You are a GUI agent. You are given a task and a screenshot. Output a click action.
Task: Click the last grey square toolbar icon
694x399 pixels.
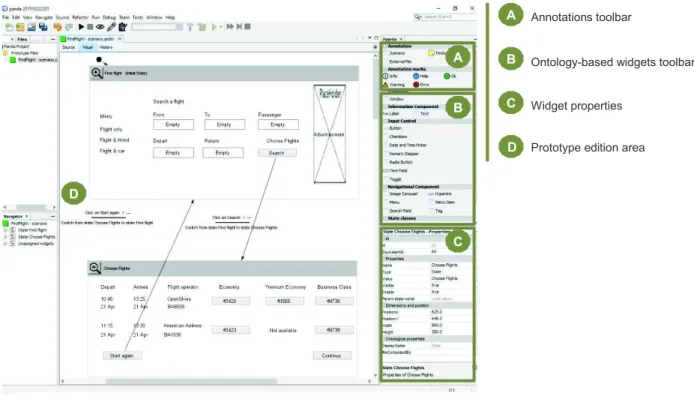(x=248, y=27)
